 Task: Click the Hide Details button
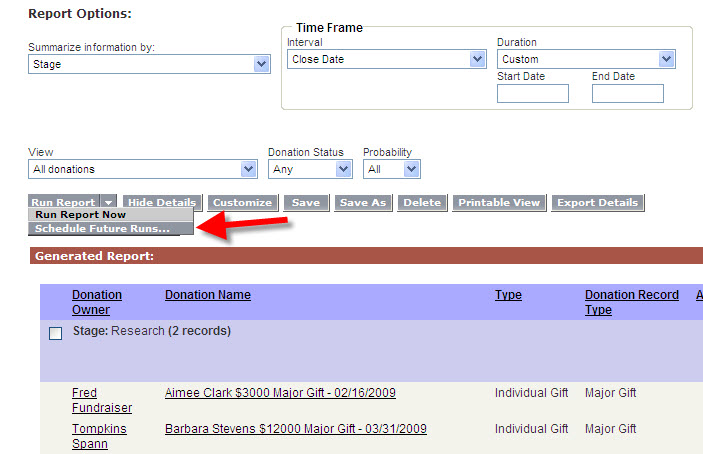coord(161,203)
